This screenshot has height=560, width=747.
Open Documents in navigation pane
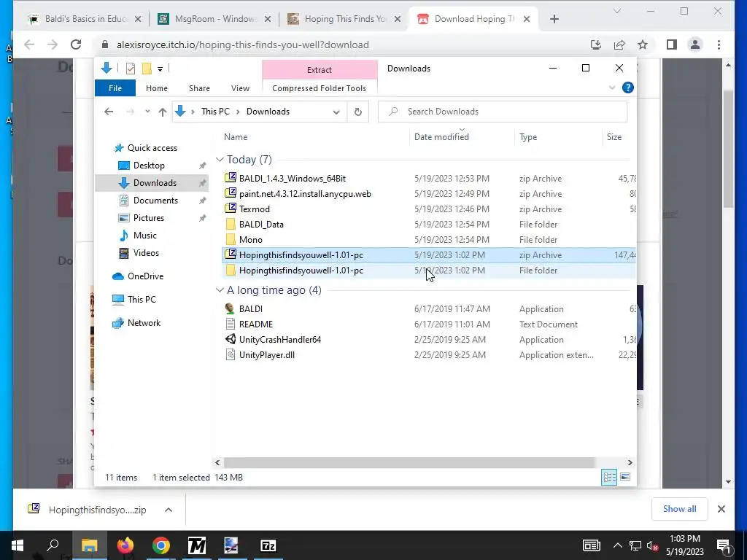coord(155,201)
